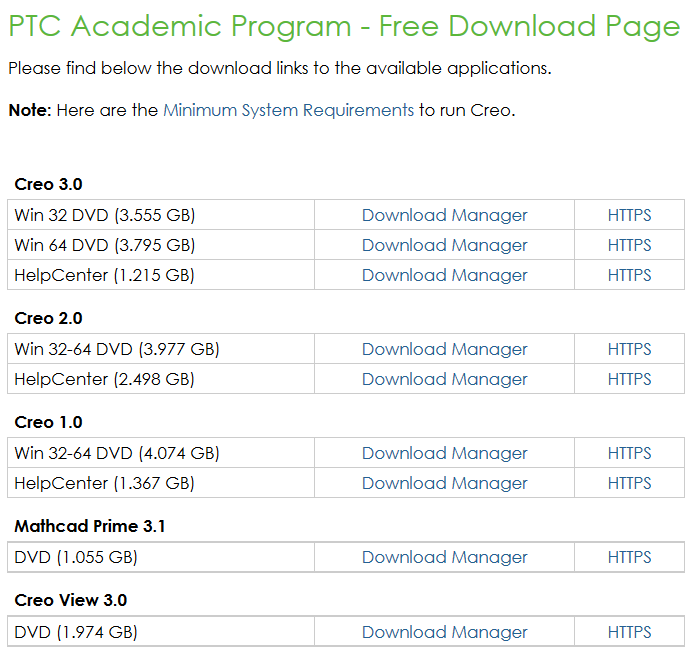Image resolution: width=700 pixels, height=667 pixels.
Task: Click HTTPS for Creo View DVD 1.974 GB
Action: pos(629,632)
